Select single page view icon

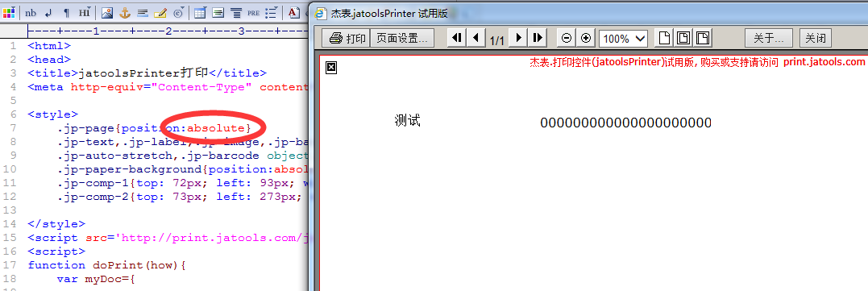pyautogui.click(x=664, y=38)
